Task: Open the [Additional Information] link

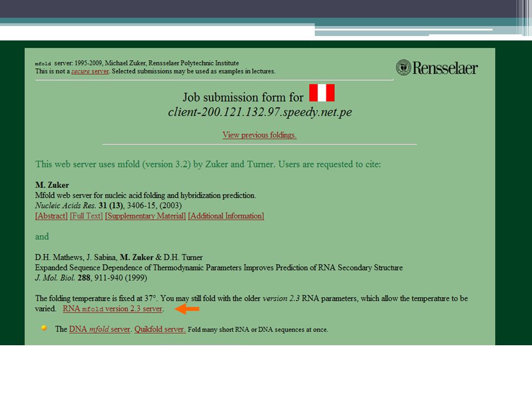Action: click(226, 216)
